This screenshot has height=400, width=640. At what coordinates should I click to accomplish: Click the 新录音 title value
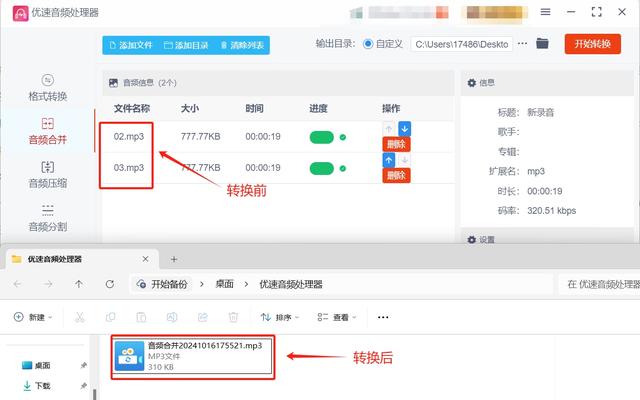pos(540,112)
